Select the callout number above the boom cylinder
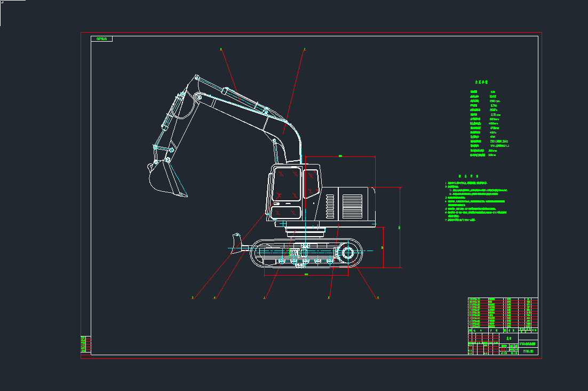This screenshot has width=588, height=391. click(x=221, y=49)
